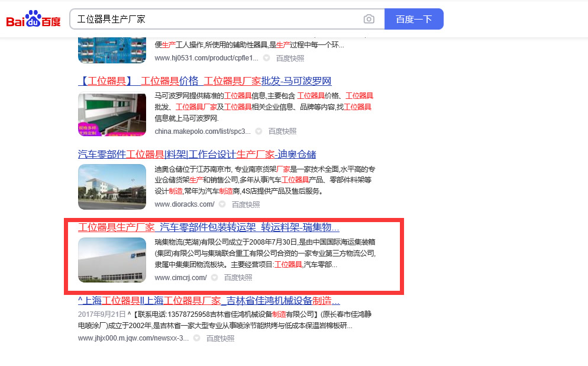Open the 马可波罗网 result title link
588x366 pixels.
[205, 81]
